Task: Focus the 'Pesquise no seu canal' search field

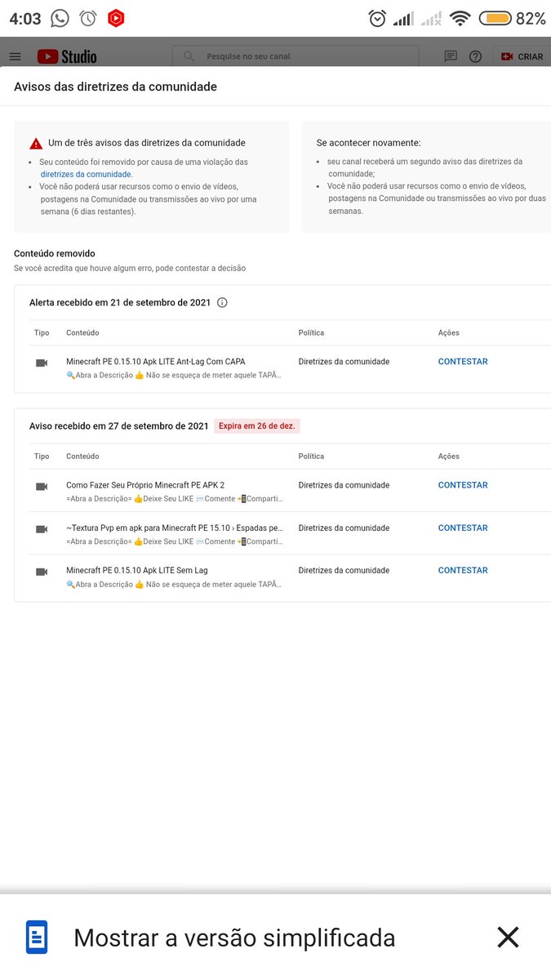Action: [x=295, y=56]
